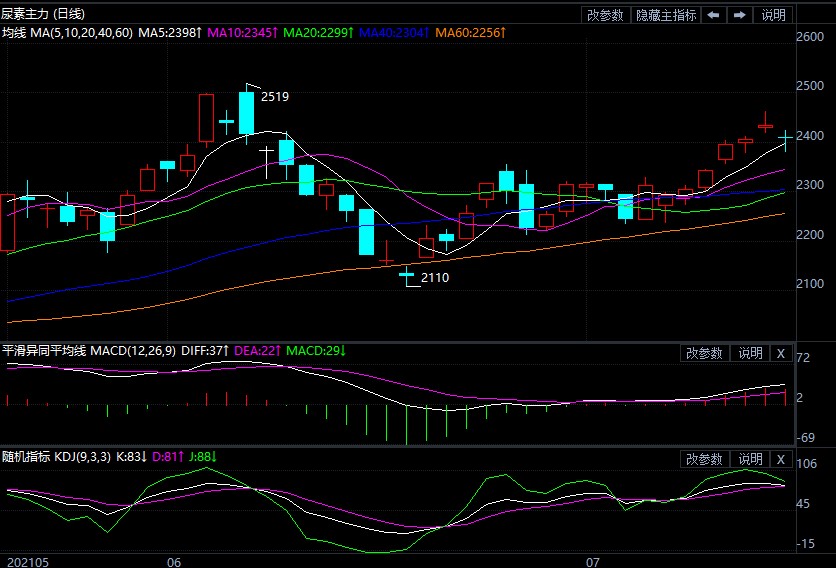Open 改参数 in the KDJ panel

click(x=704, y=459)
